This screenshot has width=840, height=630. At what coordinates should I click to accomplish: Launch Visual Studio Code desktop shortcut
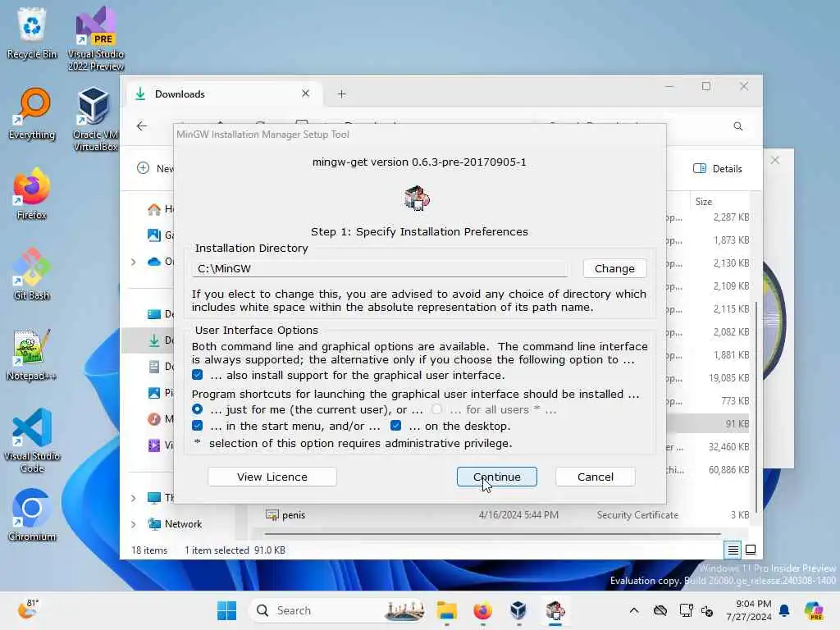[x=32, y=441]
